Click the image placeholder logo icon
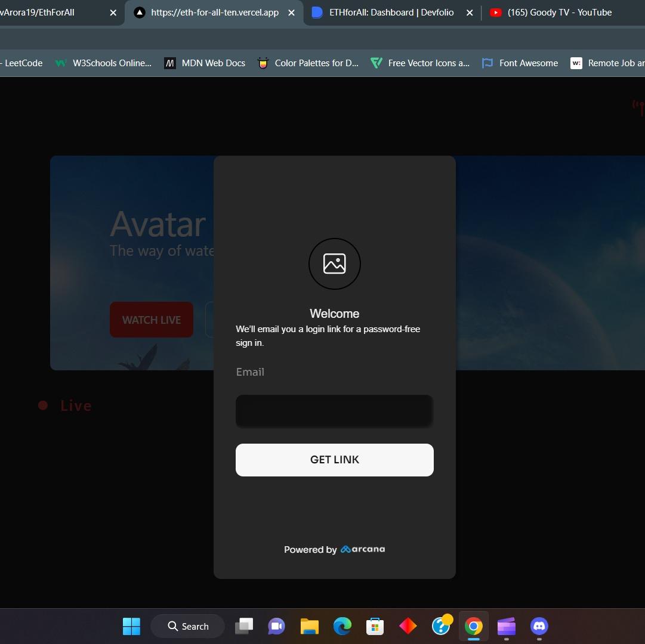645x644 pixels. coord(334,264)
